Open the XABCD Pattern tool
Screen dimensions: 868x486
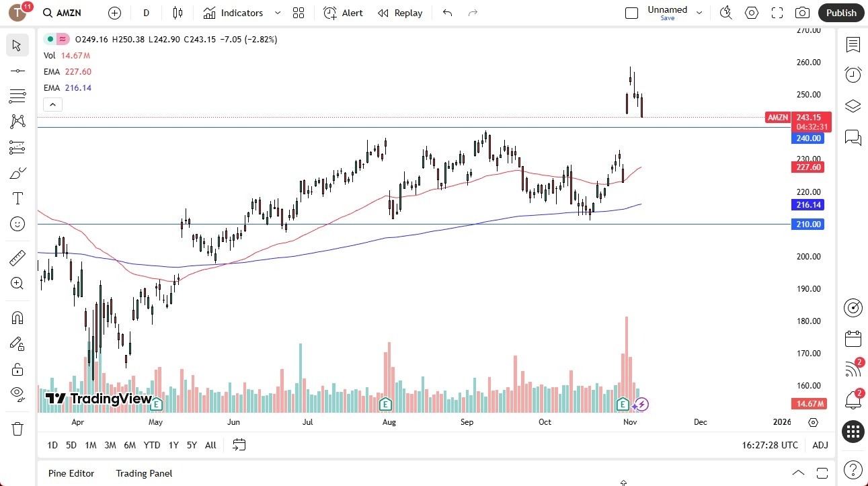point(17,122)
